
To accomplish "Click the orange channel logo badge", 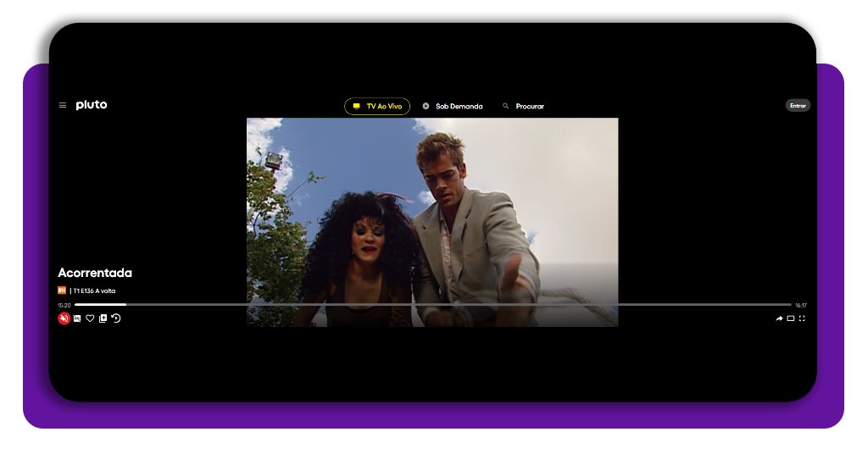I will point(62,291).
